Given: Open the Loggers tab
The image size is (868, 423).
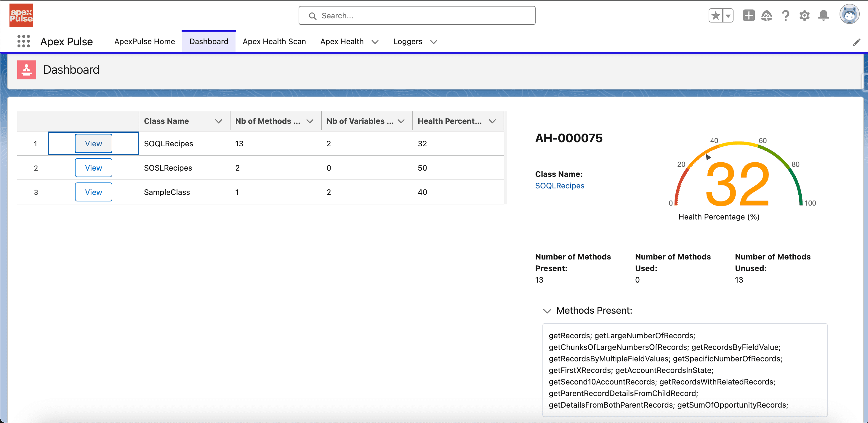Looking at the screenshot, I should click(408, 41).
